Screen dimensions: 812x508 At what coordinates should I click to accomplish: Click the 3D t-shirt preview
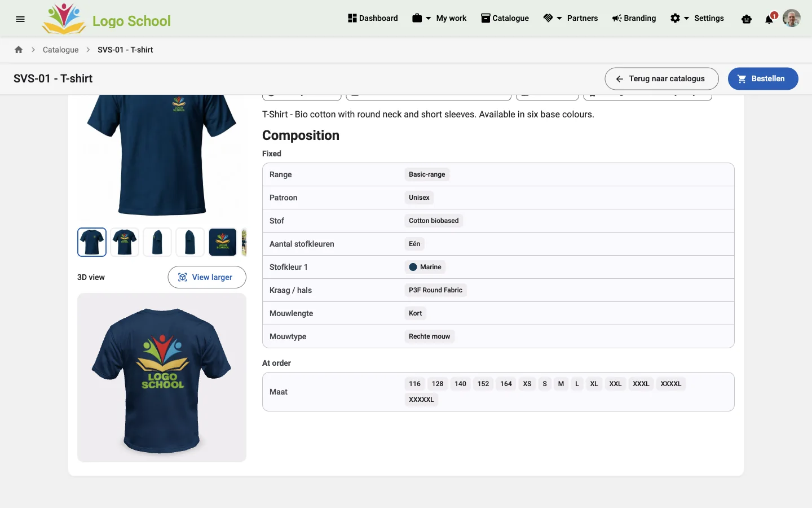pyautogui.click(x=162, y=378)
